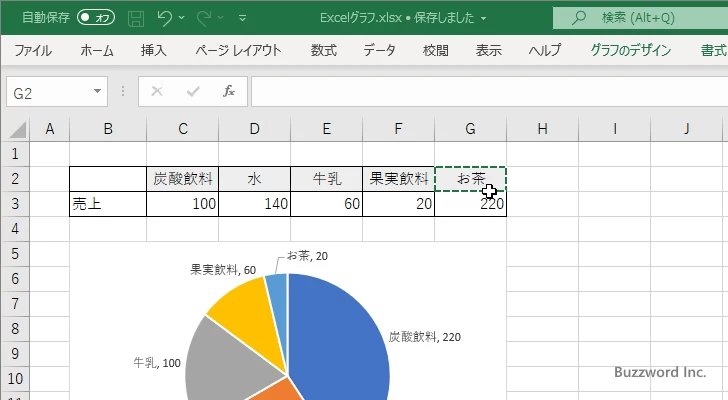Select row 2 header

point(15,179)
